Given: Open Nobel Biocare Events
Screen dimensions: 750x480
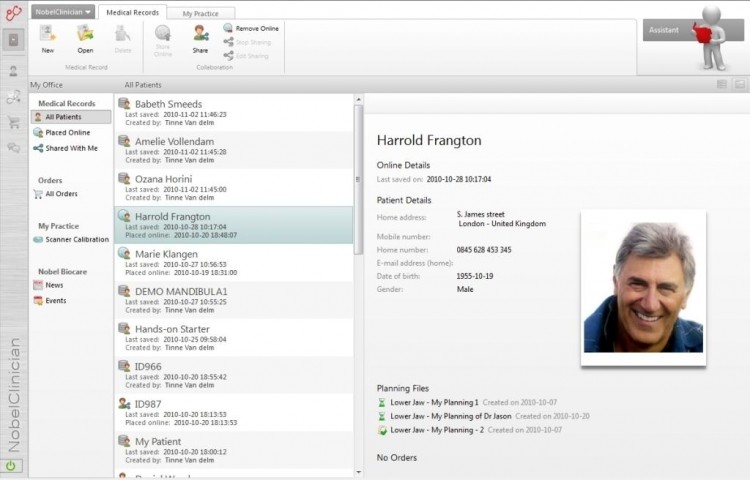Looking at the screenshot, I should click(x=50, y=300).
